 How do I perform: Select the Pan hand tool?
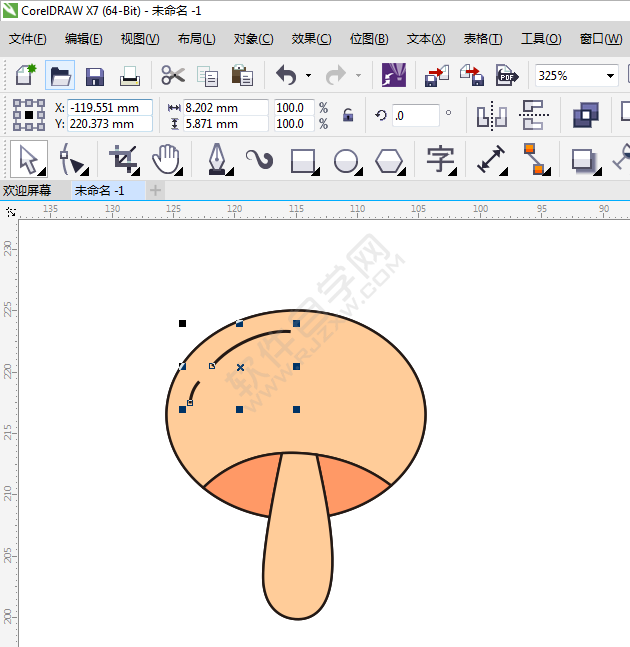[x=165, y=159]
